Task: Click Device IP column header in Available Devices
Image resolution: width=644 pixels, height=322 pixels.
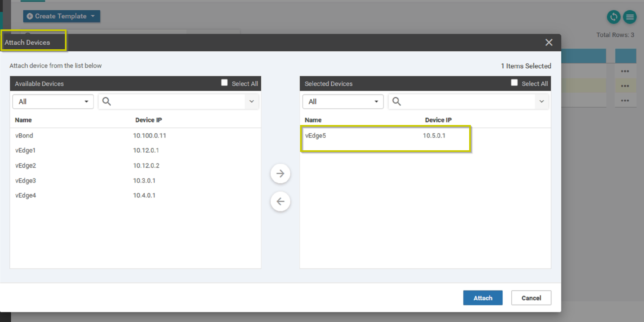Action: 149,120
